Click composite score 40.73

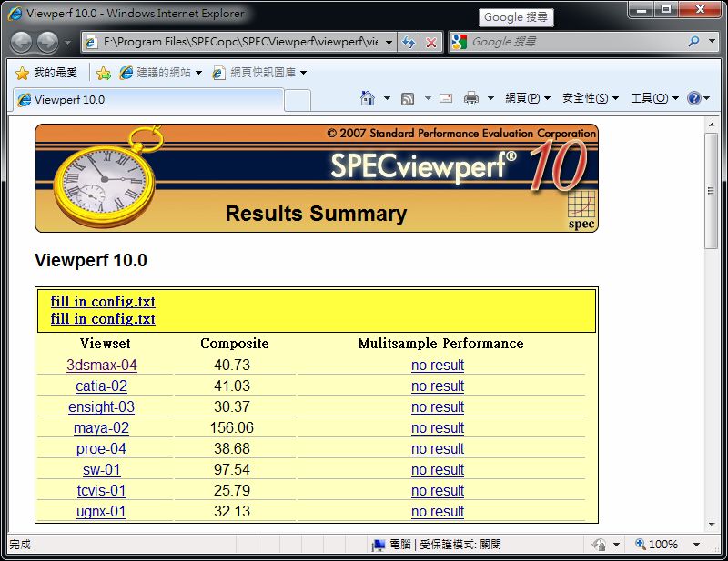pyautogui.click(x=232, y=366)
